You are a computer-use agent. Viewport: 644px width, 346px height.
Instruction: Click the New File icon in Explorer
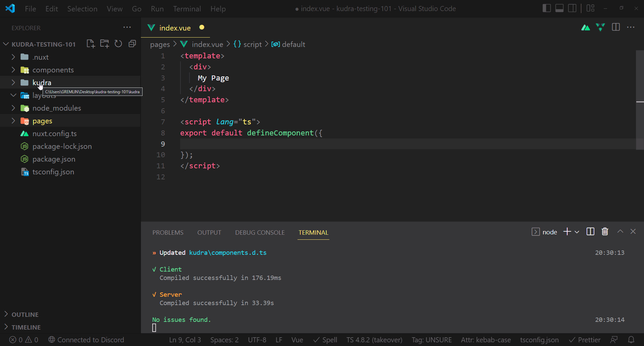[x=91, y=44]
